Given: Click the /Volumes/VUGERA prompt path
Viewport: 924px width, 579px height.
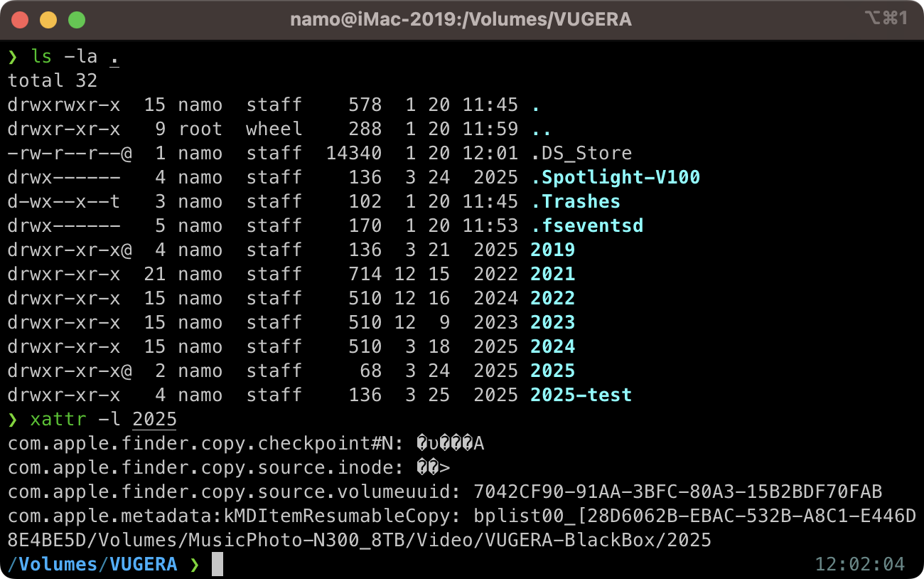Looking at the screenshot, I should click(x=92, y=565).
